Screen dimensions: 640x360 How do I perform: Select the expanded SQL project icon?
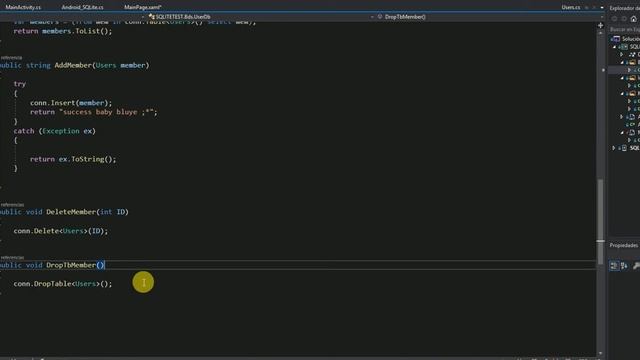pyautogui.click(x=623, y=47)
